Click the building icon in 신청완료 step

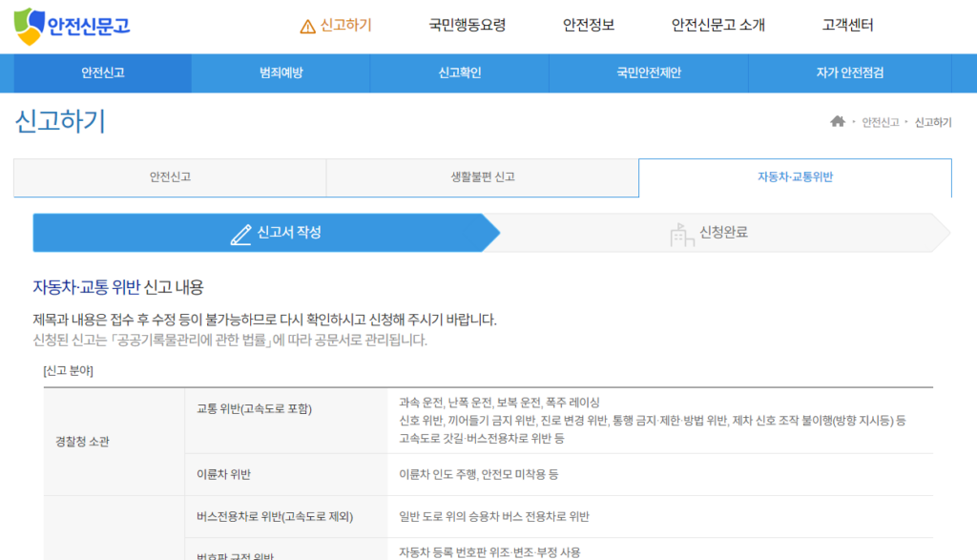(681, 235)
